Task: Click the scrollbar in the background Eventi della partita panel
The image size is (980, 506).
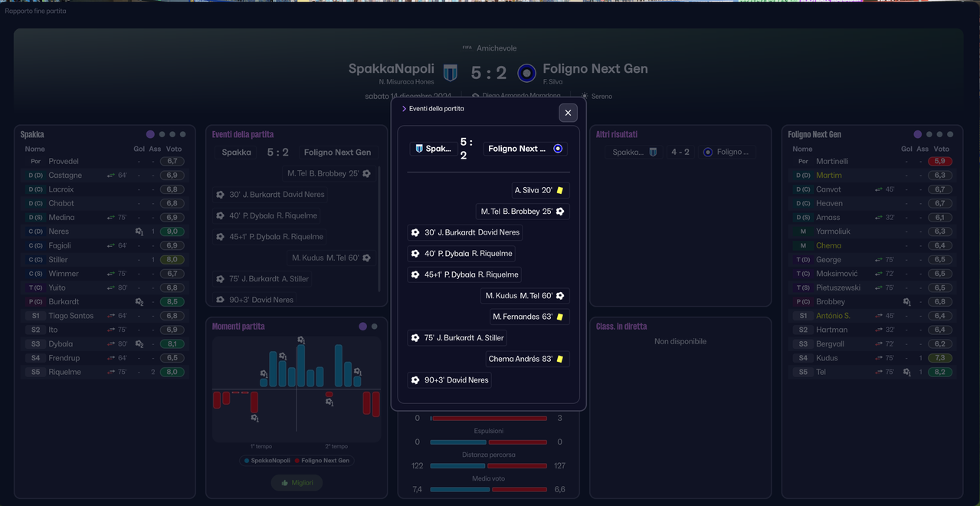Action: pyautogui.click(x=380, y=228)
